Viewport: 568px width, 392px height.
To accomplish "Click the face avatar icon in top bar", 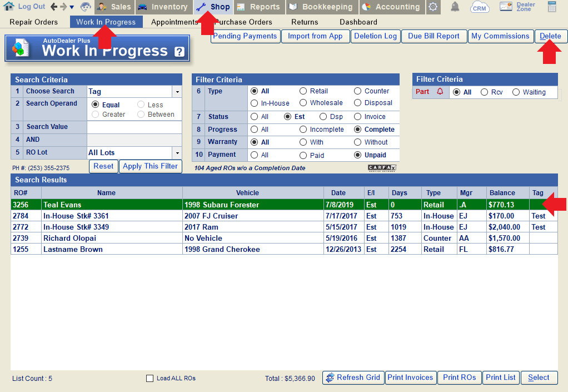I will [x=86, y=7].
